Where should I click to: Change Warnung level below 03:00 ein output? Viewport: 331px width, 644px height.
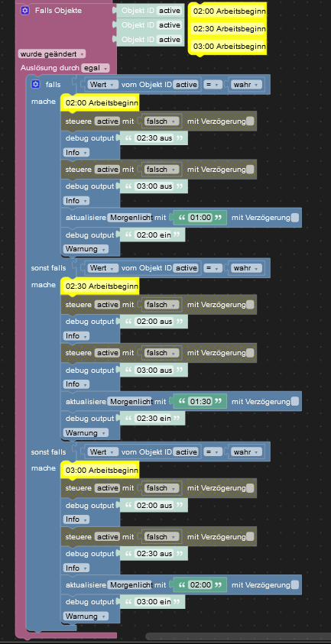pos(86,616)
